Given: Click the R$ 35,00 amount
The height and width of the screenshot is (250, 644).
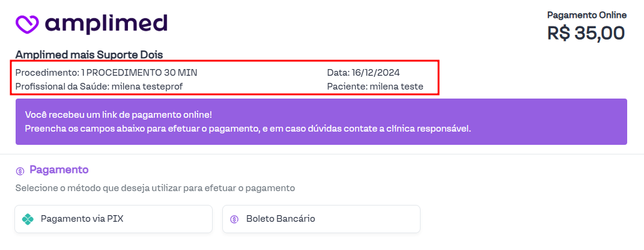Looking at the screenshot, I should pyautogui.click(x=586, y=33).
